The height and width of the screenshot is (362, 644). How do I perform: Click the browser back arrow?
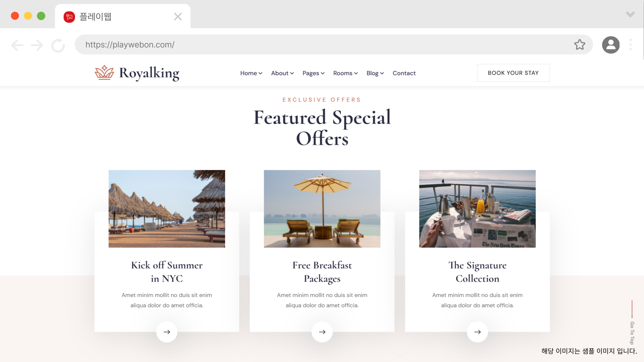point(17,45)
